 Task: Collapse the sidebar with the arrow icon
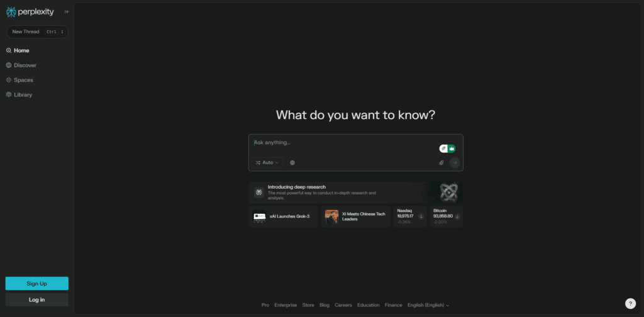click(x=67, y=12)
